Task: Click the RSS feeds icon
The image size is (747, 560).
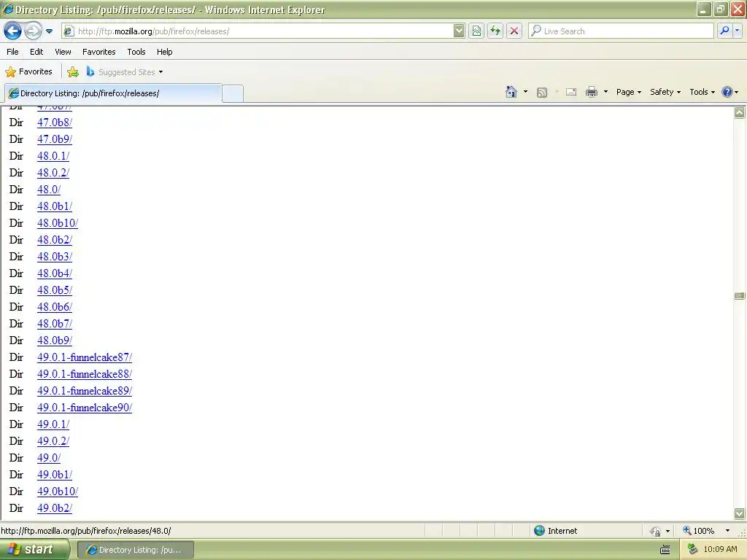Action: (542, 93)
